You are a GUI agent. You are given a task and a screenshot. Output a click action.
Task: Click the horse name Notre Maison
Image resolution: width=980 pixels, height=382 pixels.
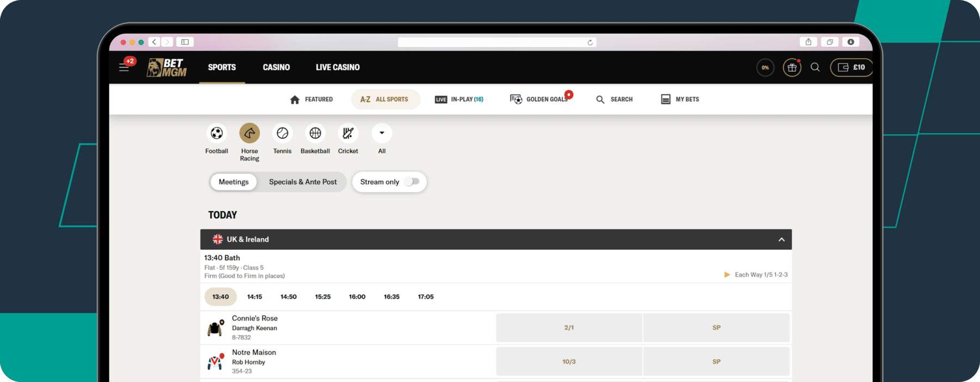coord(254,353)
